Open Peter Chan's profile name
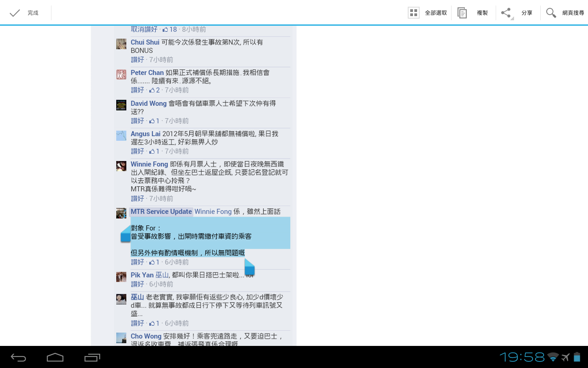The height and width of the screenshot is (368, 588). pyautogui.click(x=147, y=73)
